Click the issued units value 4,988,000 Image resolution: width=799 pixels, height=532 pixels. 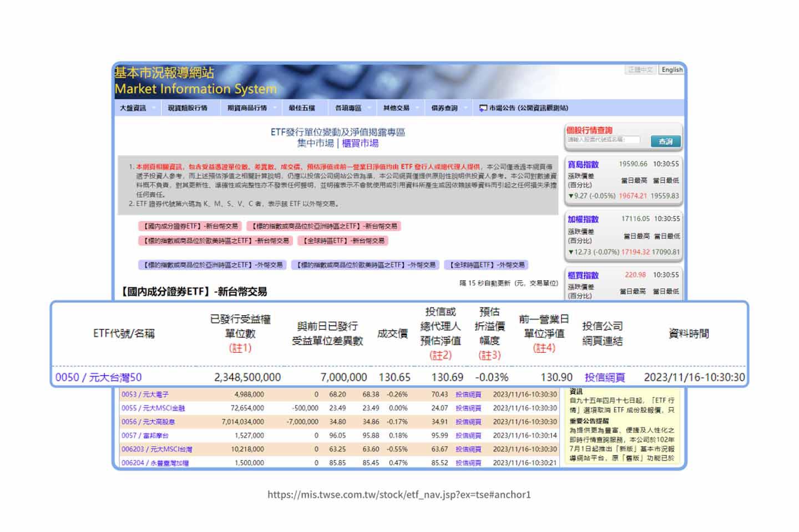pos(249,394)
